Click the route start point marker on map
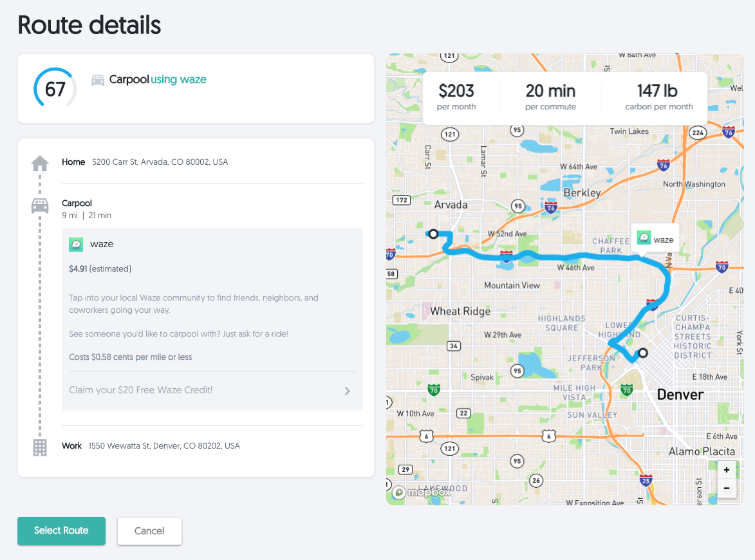 click(433, 234)
